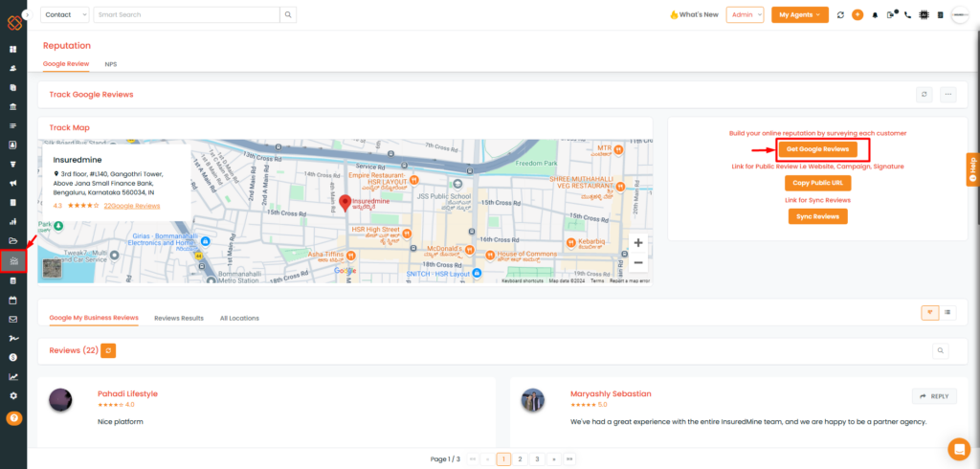Switch to the Google Review tab
The height and width of the screenshot is (469, 980).
point(66,64)
